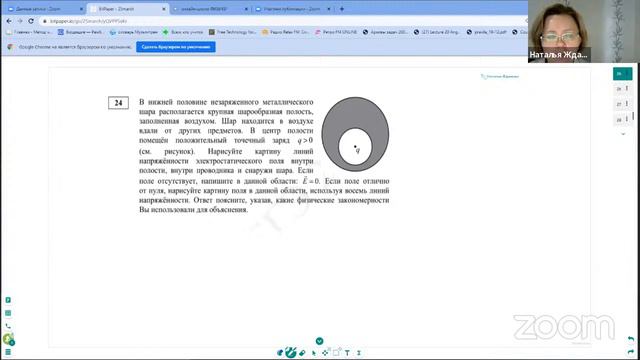Open the 'словарь Мультитран' bookmark
Viewport: 640px width, 360px height.
tap(133, 32)
